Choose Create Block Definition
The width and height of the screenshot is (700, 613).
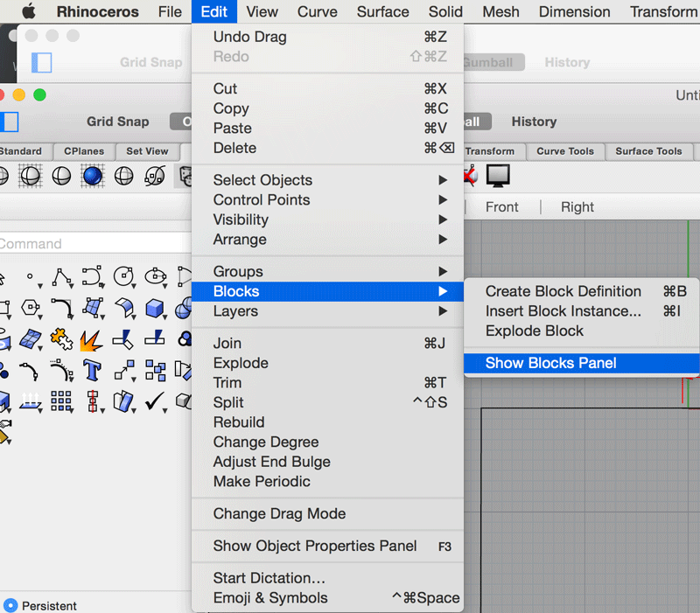coord(582,291)
